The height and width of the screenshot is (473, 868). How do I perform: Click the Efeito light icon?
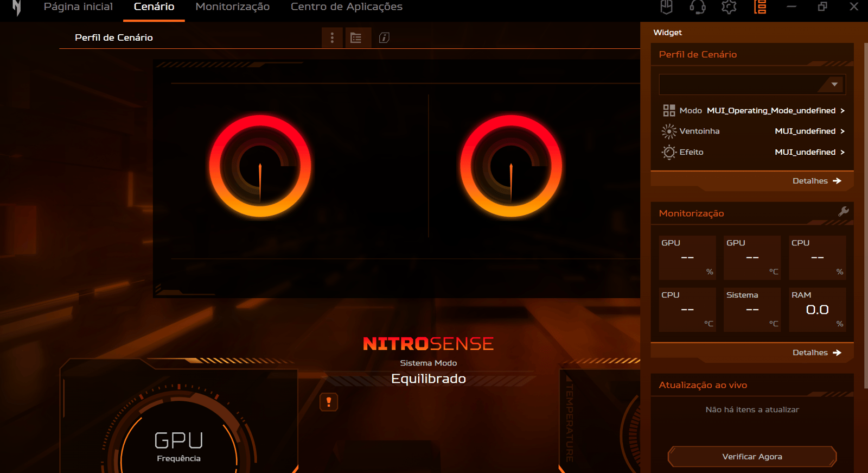tap(669, 152)
